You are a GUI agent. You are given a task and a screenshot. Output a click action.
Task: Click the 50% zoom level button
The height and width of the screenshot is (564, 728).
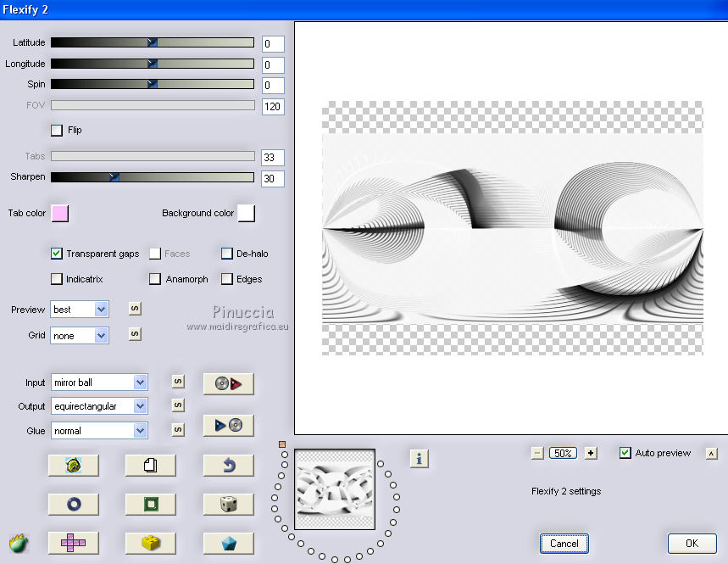click(x=564, y=453)
